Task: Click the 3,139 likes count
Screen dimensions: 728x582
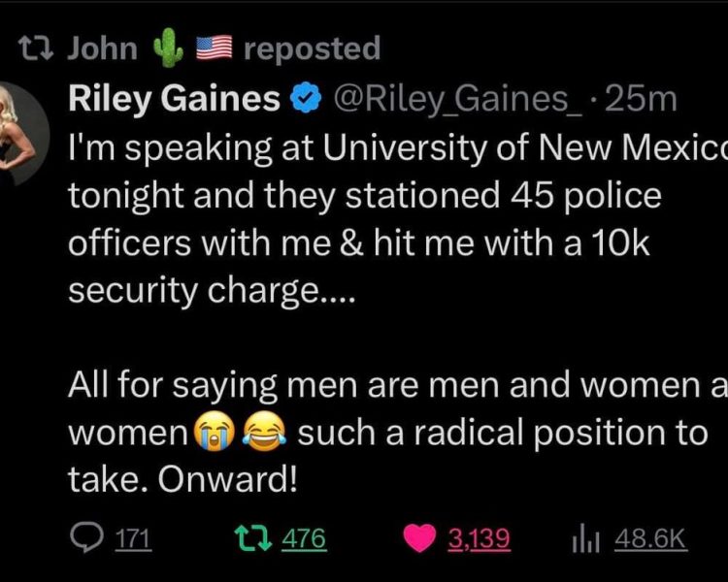Action: (478, 539)
